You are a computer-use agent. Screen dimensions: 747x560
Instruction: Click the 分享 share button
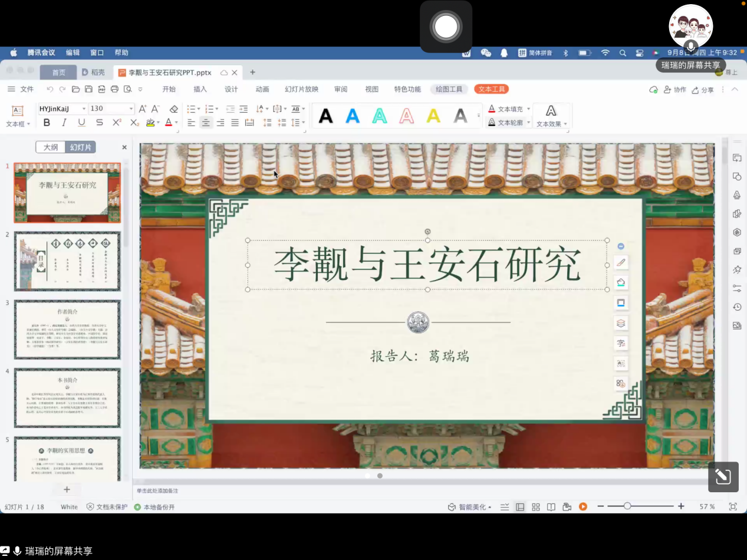click(703, 90)
